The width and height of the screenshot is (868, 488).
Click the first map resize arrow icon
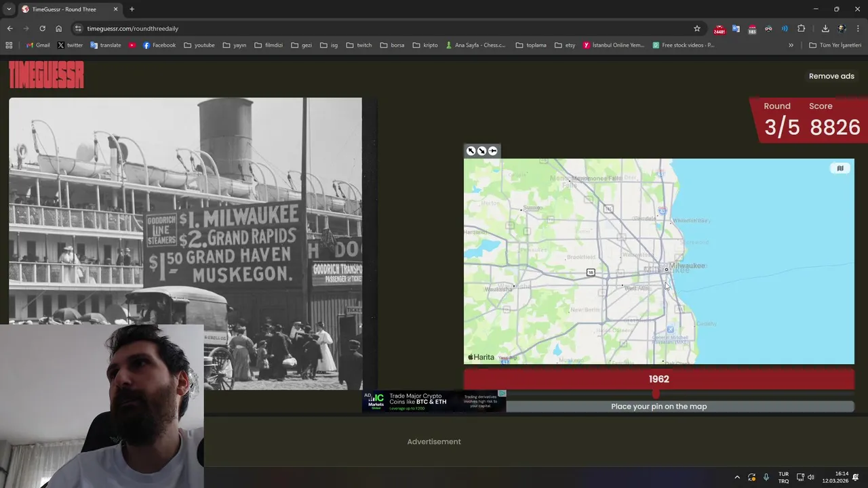click(471, 151)
